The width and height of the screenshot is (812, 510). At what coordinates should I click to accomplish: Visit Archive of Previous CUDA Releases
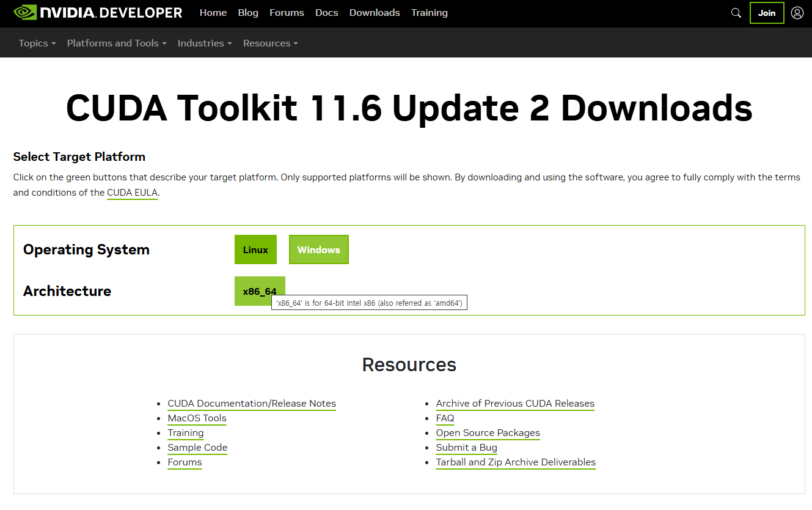[x=515, y=404]
